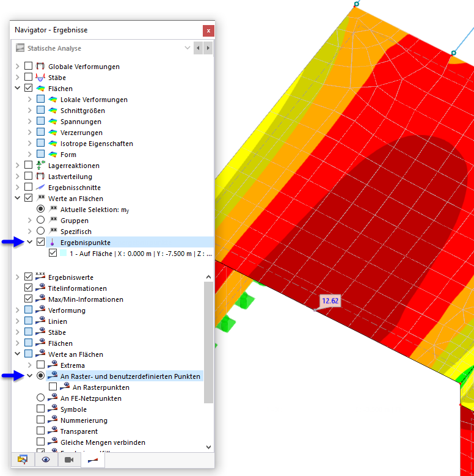Click the scrollbar up arrow
474x476 pixels.
(x=208, y=277)
